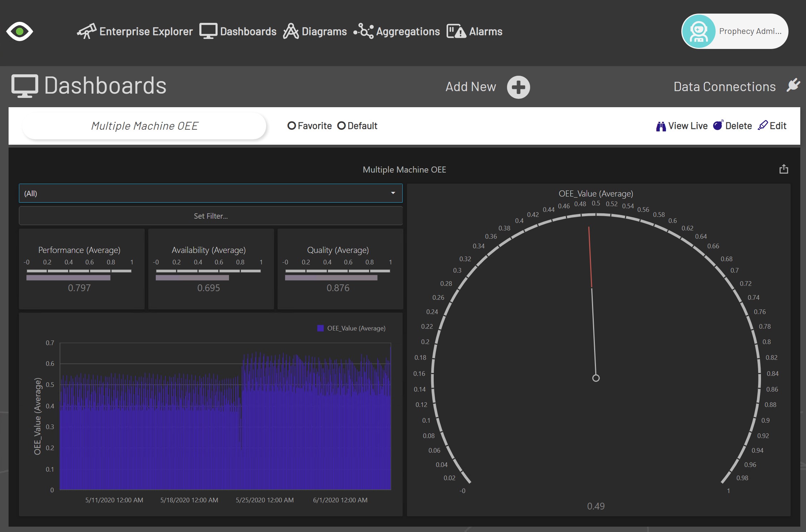Click the Add New plus button

(x=518, y=87)
